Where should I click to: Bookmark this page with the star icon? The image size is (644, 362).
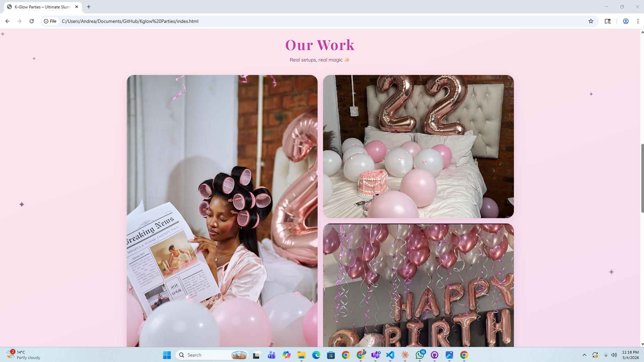click(591, 21)
